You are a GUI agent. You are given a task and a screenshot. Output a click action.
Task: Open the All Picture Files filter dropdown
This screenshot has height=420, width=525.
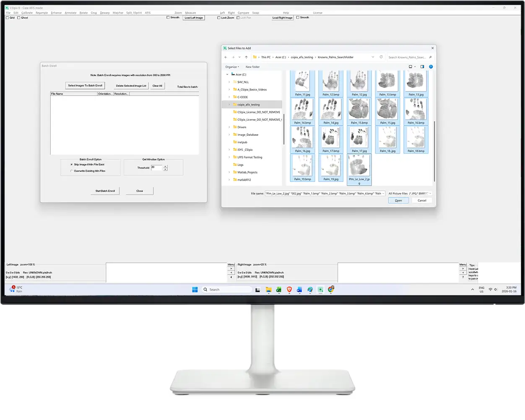coord(409,194)
